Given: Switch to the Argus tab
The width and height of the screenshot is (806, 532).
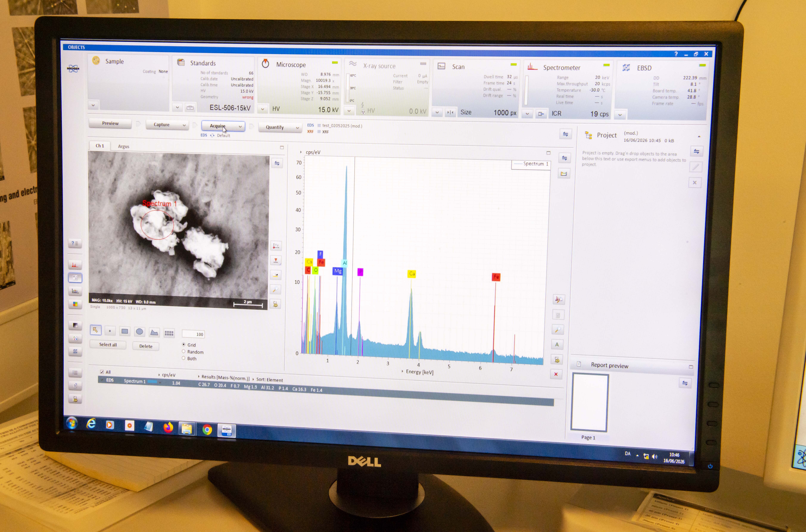Looking at the screenshot, I should point(124,147).
